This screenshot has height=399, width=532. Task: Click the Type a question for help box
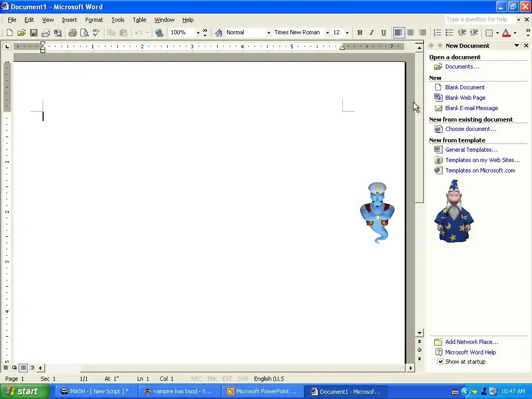(481, 20)
